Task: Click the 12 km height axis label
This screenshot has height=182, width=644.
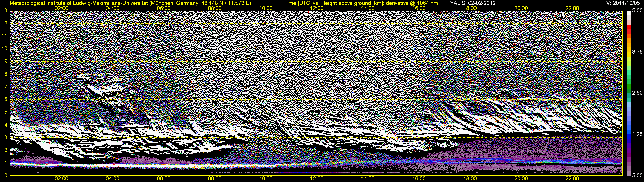Action: pos(5,23)
